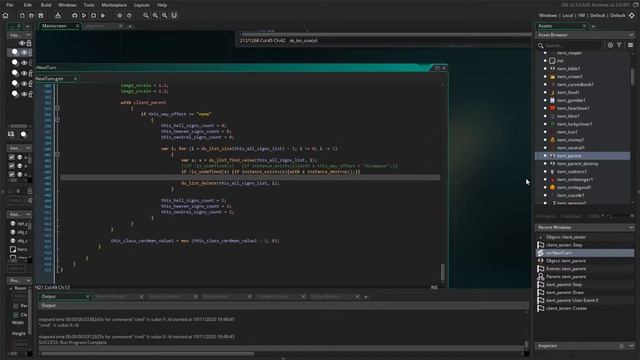
Task: Click the item_smilegood1 smiley sprite icon
Action: pos(552,187)
